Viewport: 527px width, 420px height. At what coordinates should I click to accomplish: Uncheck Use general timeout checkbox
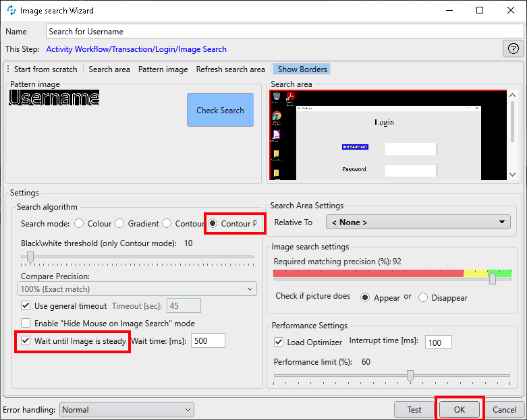[x=26, y=306]
